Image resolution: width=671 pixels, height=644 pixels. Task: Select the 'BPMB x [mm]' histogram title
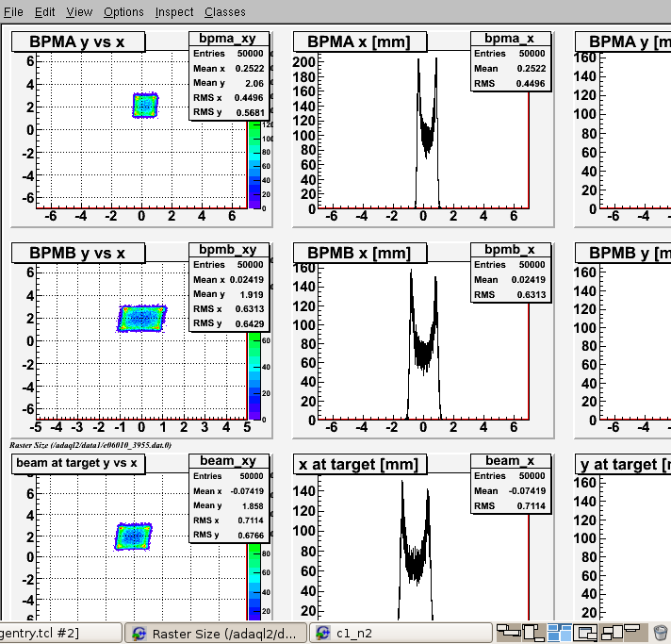(x=359, y=253)
